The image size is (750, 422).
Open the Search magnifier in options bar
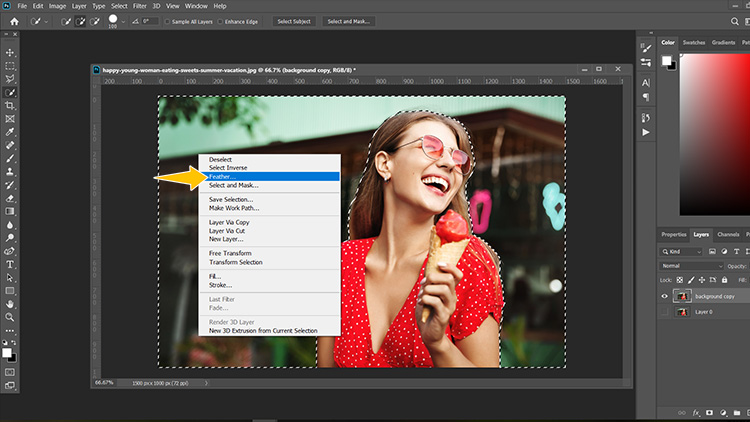coord(735,22)
